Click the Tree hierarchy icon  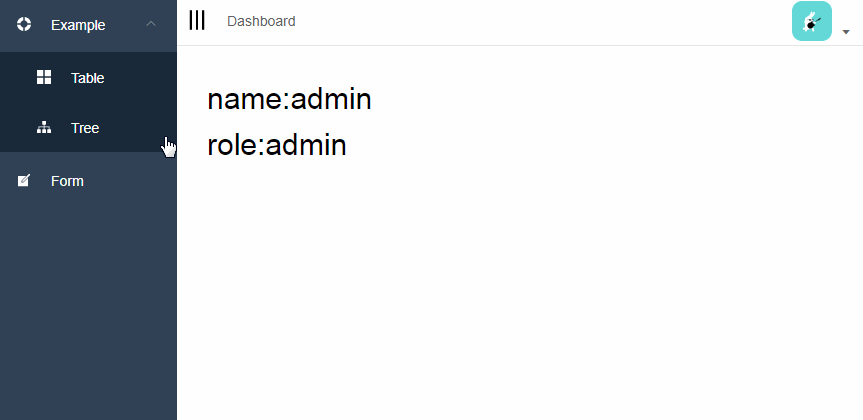(x=44, y=128)
